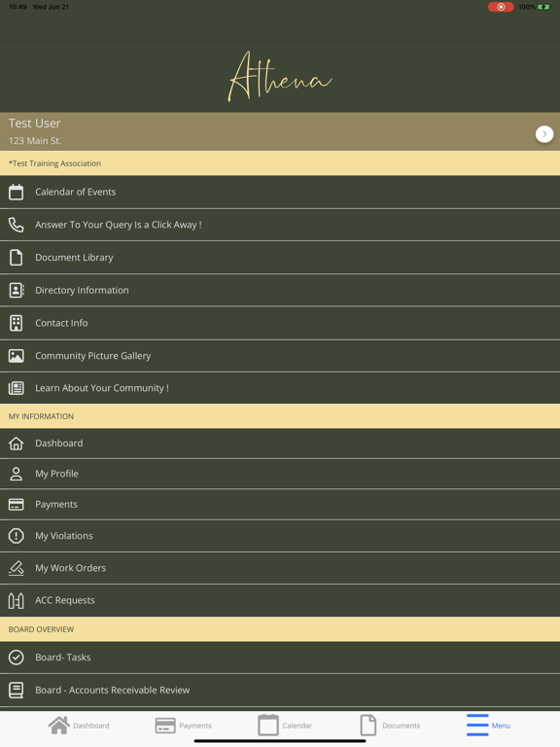Click the red screen recording indicator

(x=501, y=7)
